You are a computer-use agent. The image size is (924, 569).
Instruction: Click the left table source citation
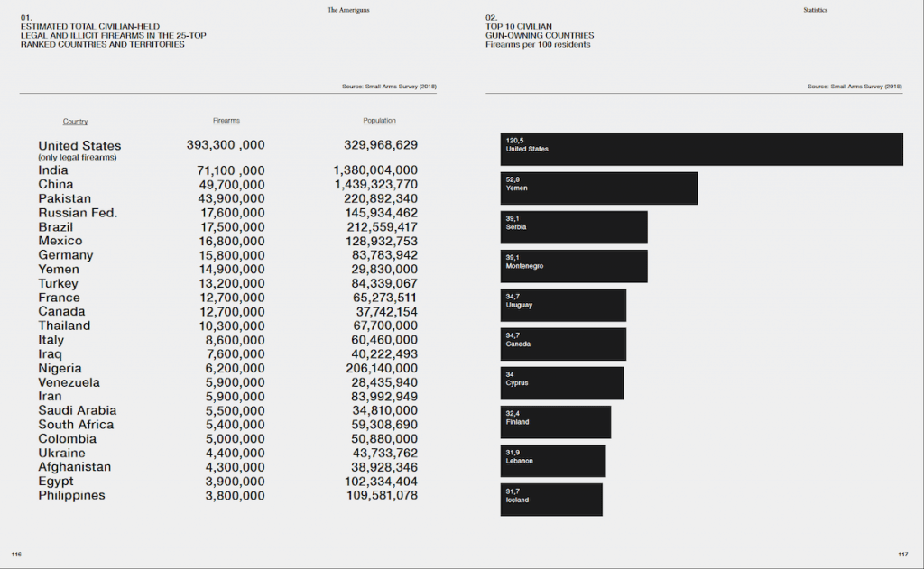(x=389, y=87)
